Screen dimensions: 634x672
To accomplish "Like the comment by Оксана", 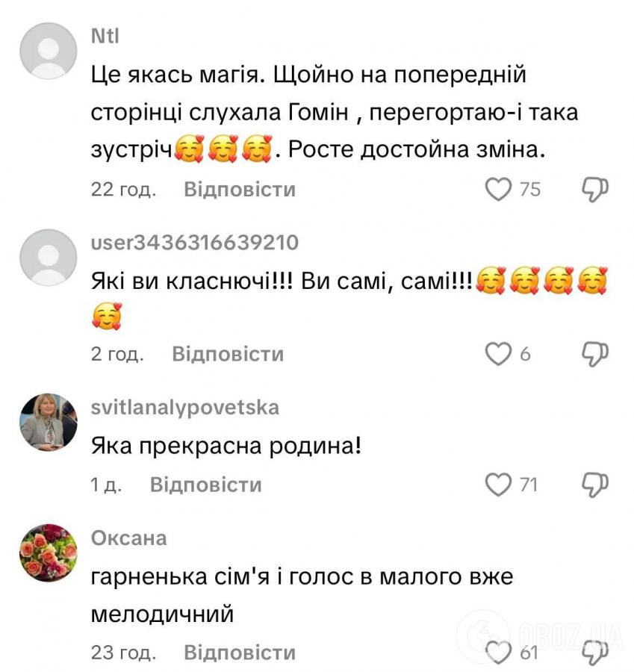I will tap(498, 653).
